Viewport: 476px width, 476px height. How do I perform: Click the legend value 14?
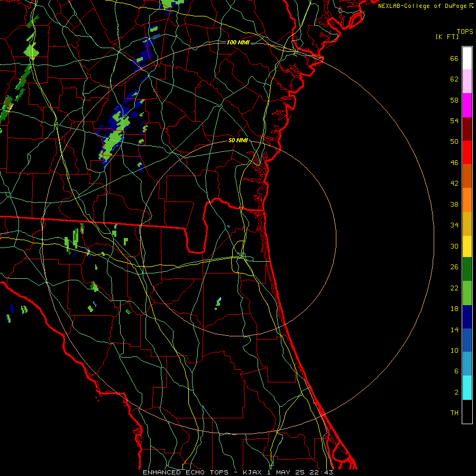[x=454, y=329]
